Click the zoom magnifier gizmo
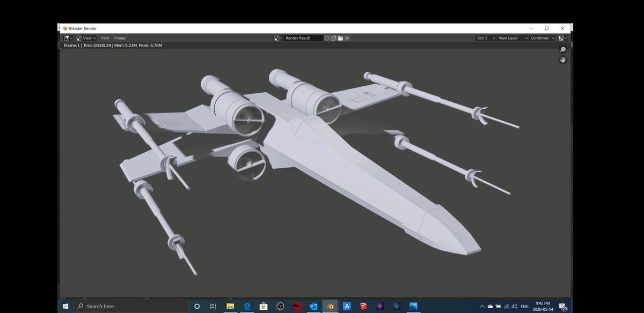Viewport: 644px width, 313px height. pyautogui.click(x=563, y=50)
